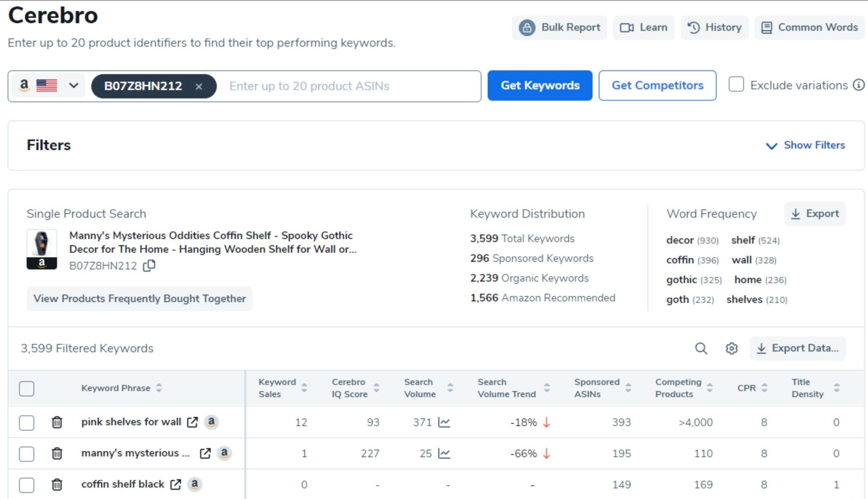The image size is (868, 499).
Task: View Products Frequently Bought Together
Action: pyautogui.click(x=140, y=299)
